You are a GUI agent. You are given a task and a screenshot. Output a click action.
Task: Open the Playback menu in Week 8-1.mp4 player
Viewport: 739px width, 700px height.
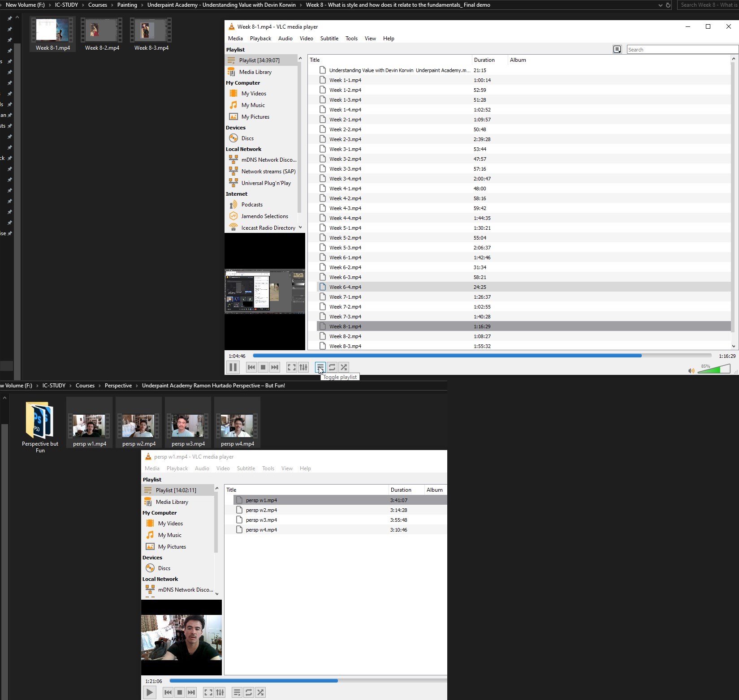tap(260, 39)
